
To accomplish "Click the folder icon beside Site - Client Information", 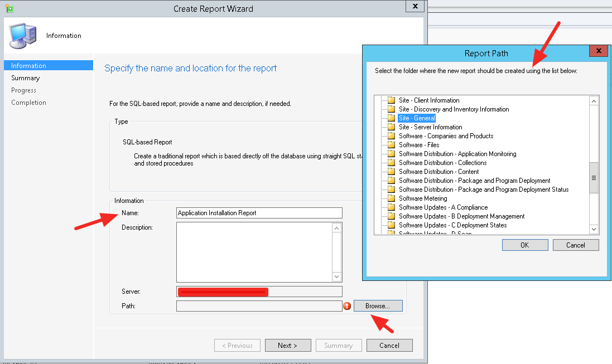I will coord(391,100).
